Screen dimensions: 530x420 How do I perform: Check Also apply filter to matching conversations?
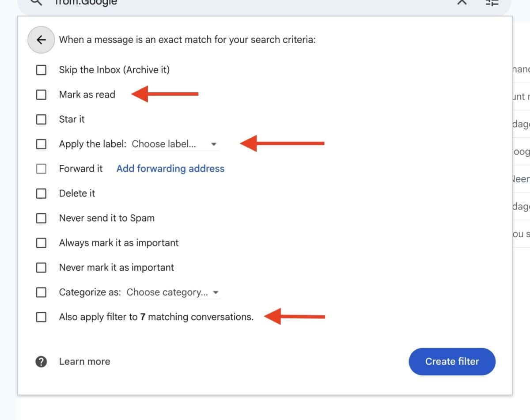pyautogui.click(x=41, y=317)
